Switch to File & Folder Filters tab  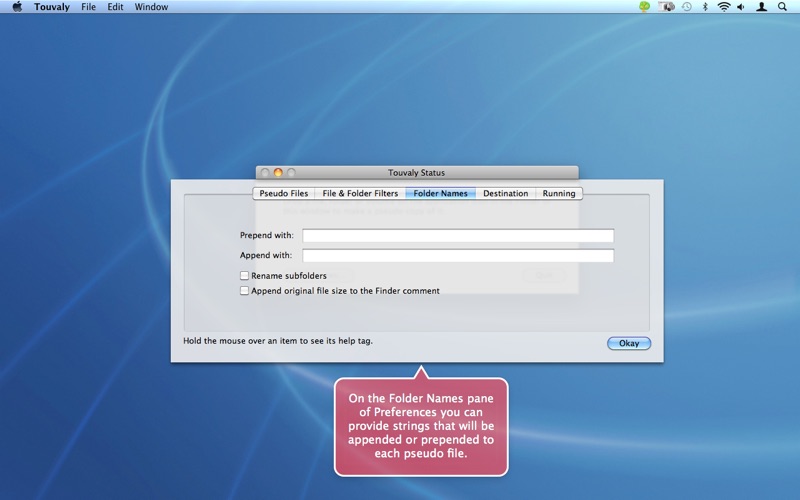click(x=360, y=193)
